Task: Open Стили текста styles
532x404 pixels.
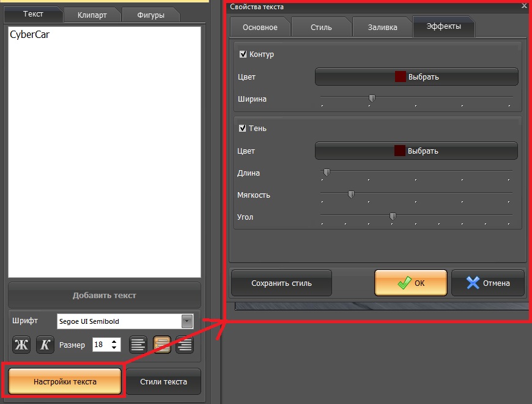Action: pos(163,381)
